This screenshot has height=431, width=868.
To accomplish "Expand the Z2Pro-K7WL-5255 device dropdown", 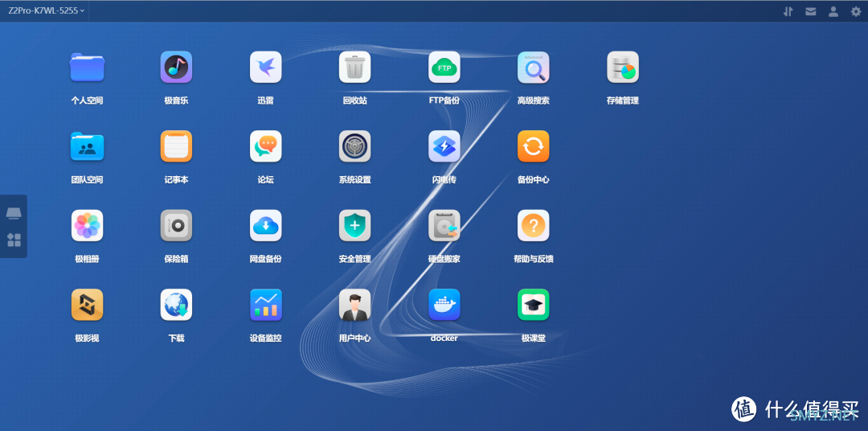I will 46,10.
